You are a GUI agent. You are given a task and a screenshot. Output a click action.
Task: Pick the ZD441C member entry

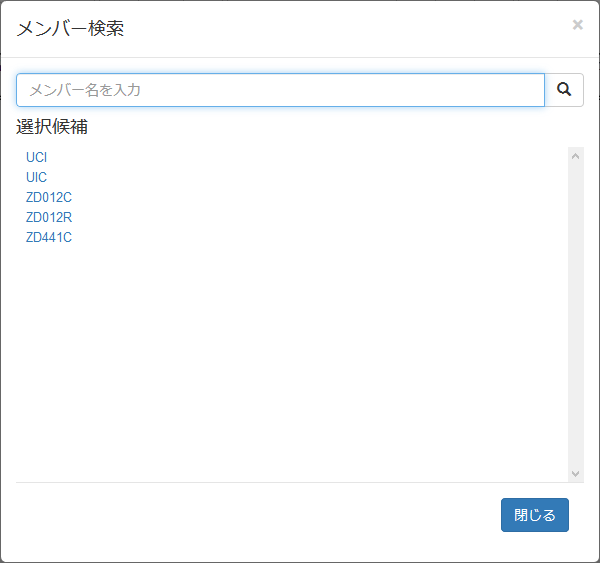[49, 237]
